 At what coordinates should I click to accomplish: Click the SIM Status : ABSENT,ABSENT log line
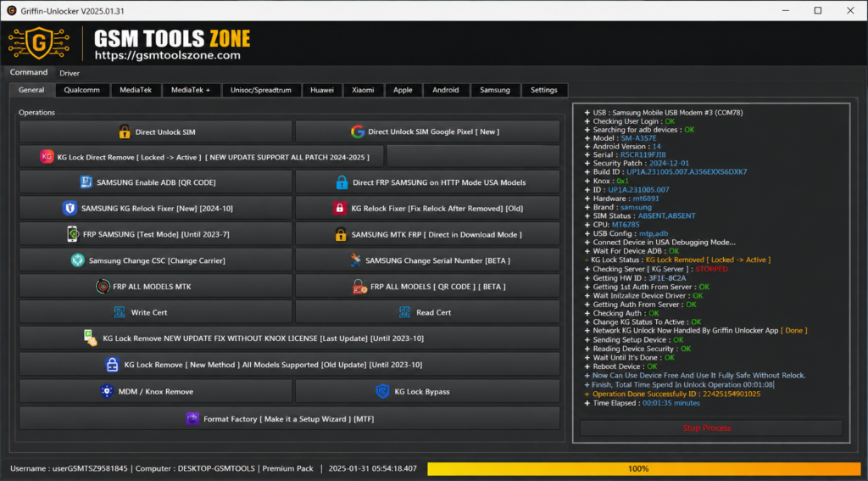pos(640,215)
